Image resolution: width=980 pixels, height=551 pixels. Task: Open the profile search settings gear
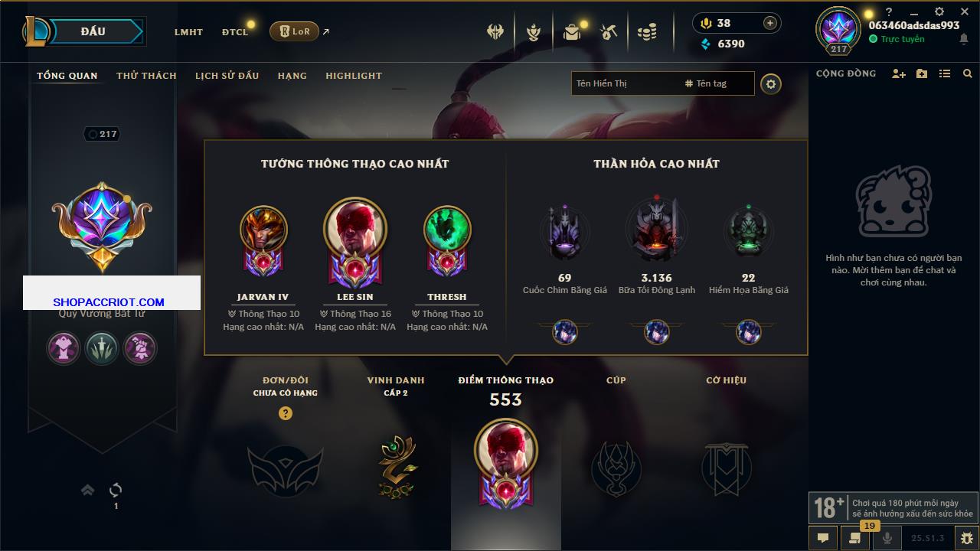coord(771,84)
